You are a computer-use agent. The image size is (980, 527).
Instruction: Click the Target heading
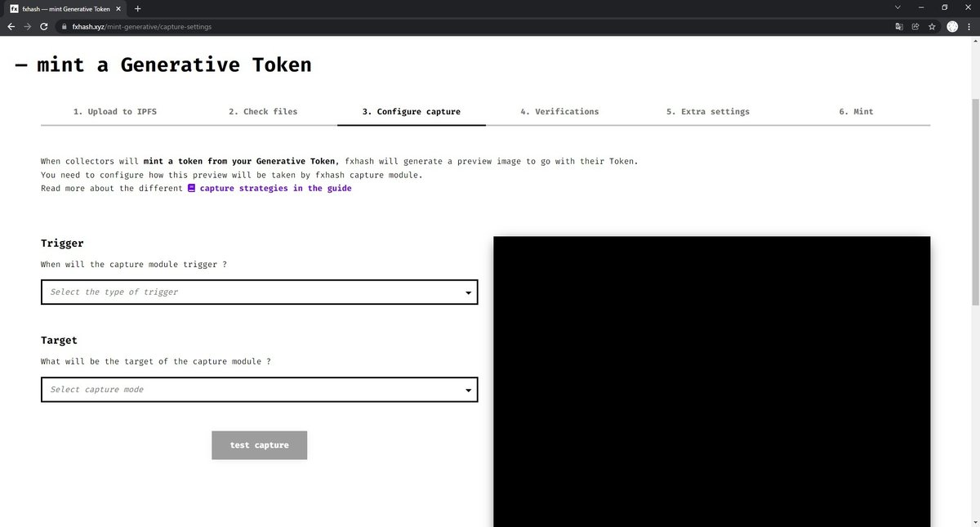[59, 340]
